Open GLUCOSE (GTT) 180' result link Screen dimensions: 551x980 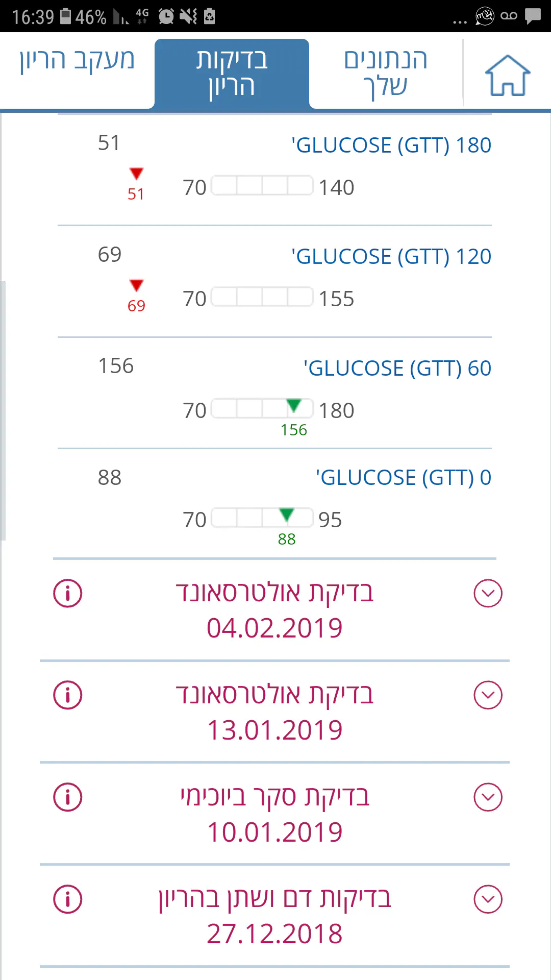(x=391, y=145)
